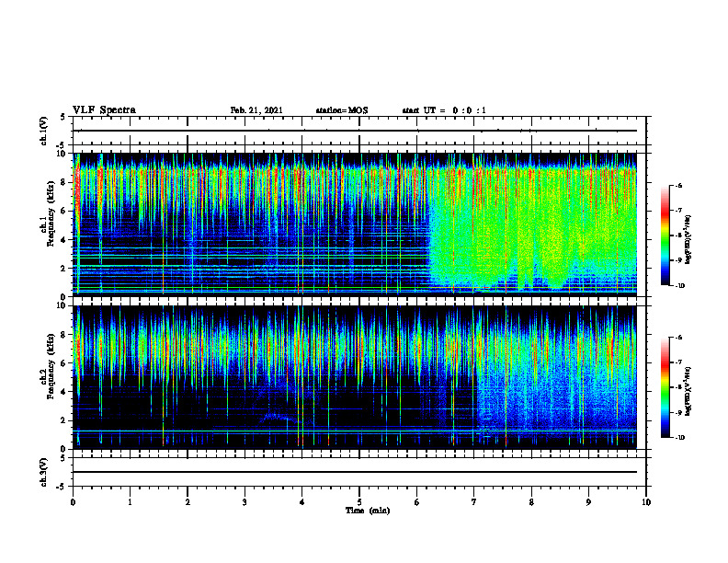This screenshot has height=563, width=728.
Task: Click time axis tick label "3"
Action: coord(245,502)
